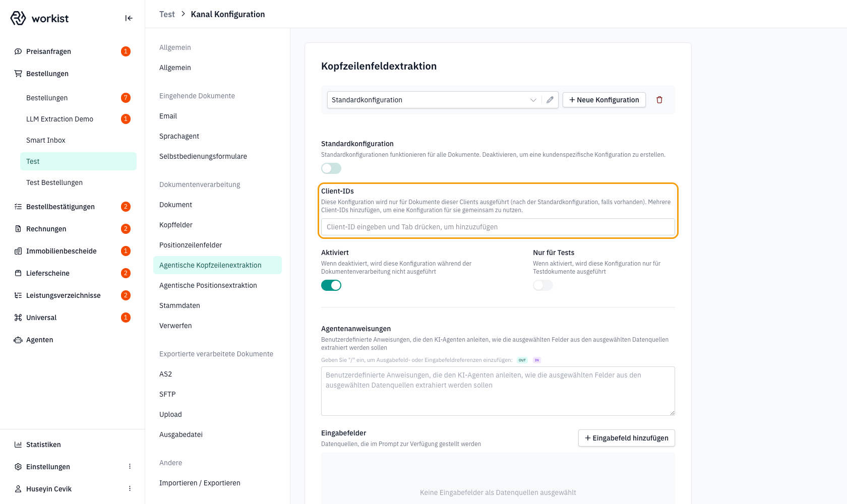This screenshot has height=504, width=847.
Task: Open Allgemein settings page
Action: (x=217, y=68)
